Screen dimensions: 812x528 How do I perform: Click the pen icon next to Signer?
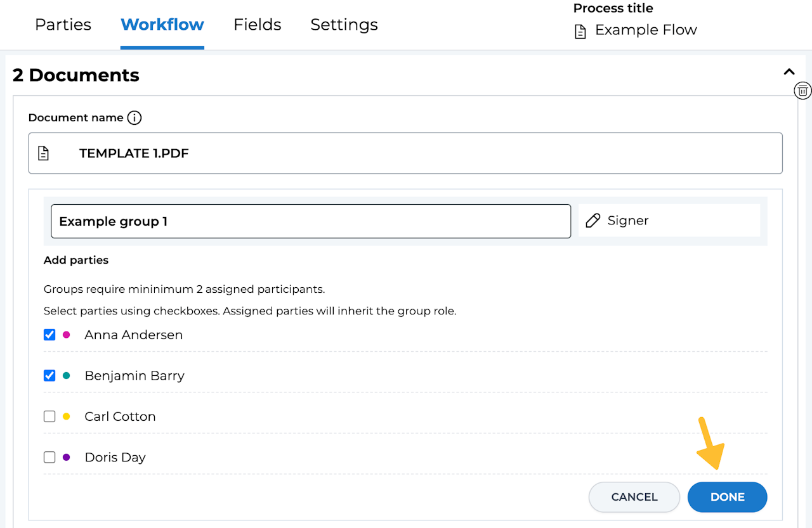click(x=593, y=221)
